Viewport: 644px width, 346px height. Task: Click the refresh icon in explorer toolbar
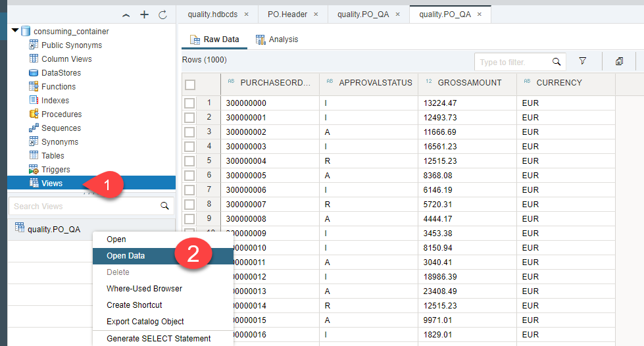[x=162, y=14]
